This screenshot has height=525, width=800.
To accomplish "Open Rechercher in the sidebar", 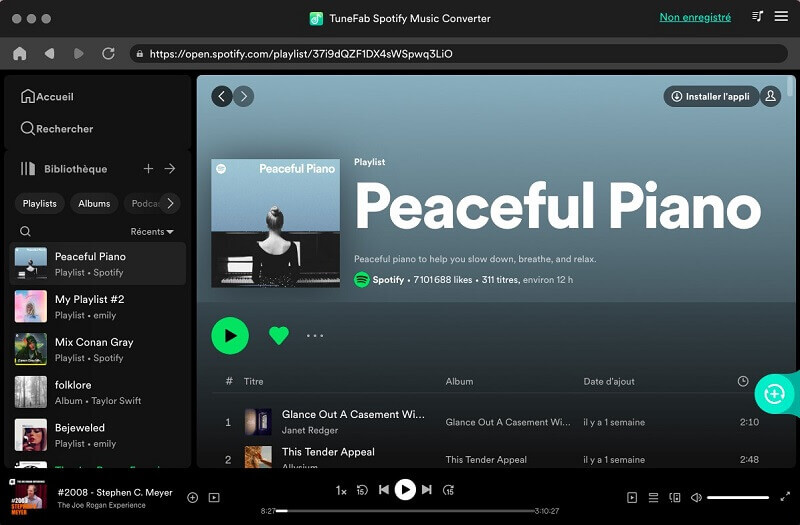I will coord(57,129).
